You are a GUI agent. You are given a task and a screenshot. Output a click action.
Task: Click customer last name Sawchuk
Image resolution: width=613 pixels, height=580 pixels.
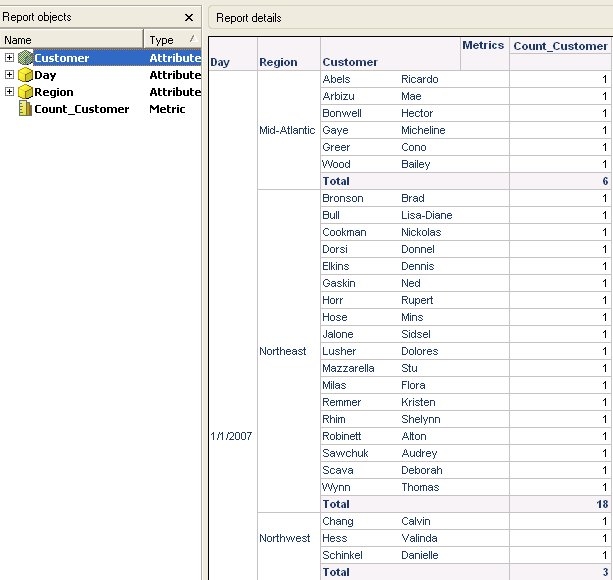coord(345,453)
